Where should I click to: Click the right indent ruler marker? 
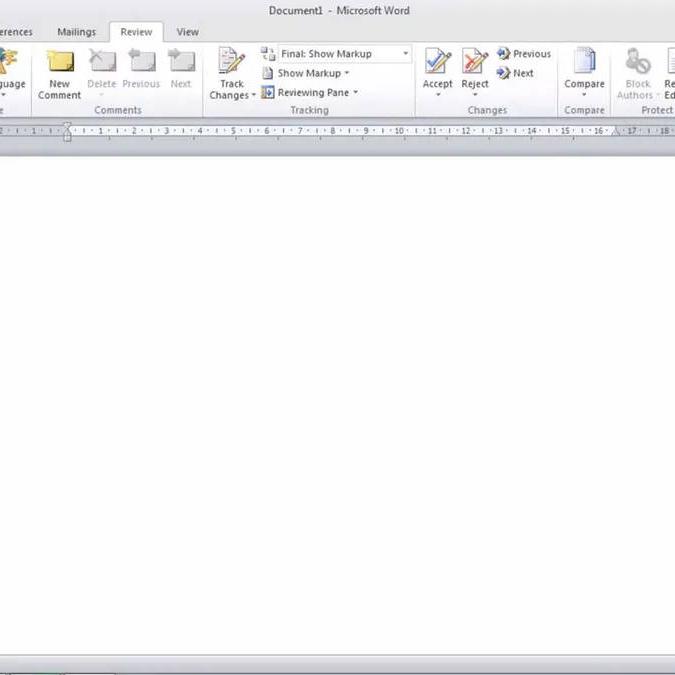[x=616, y=131]
